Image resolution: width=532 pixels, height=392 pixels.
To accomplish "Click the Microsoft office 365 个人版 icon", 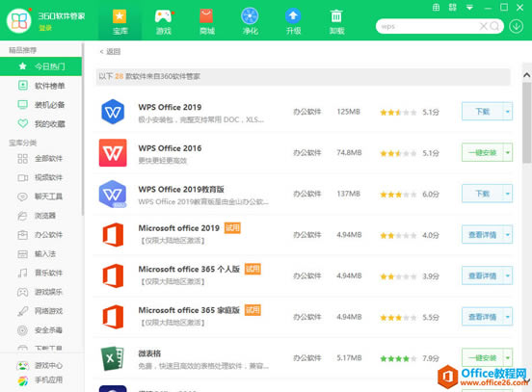I will (113, 275).
